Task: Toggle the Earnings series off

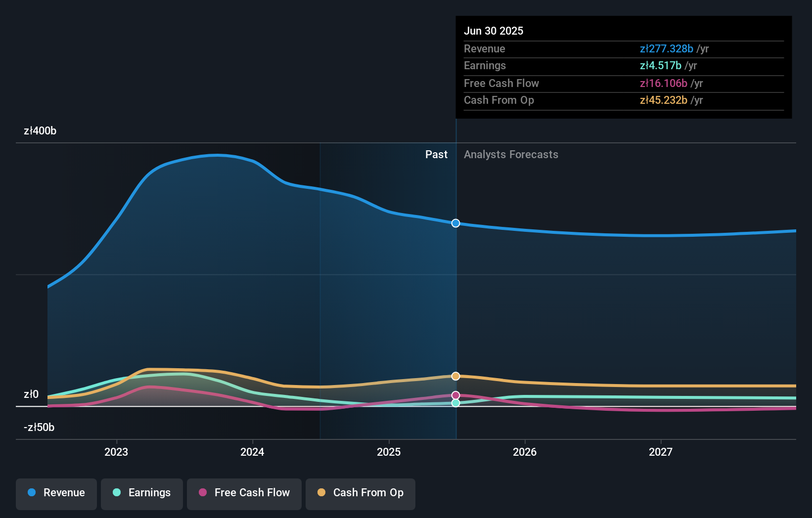Action: tap(141, 492)
